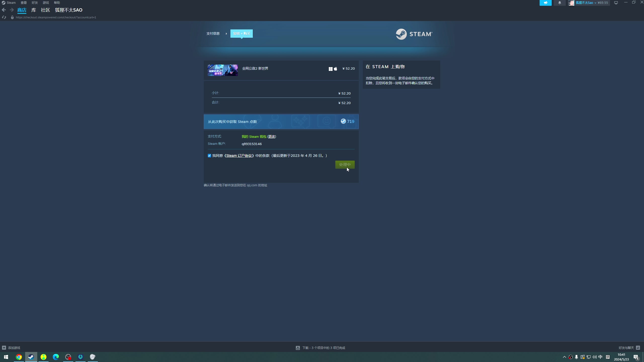644x362 pixels.
Task: Click the game thumbnail 全网公敌2
Action: (223, 70)
